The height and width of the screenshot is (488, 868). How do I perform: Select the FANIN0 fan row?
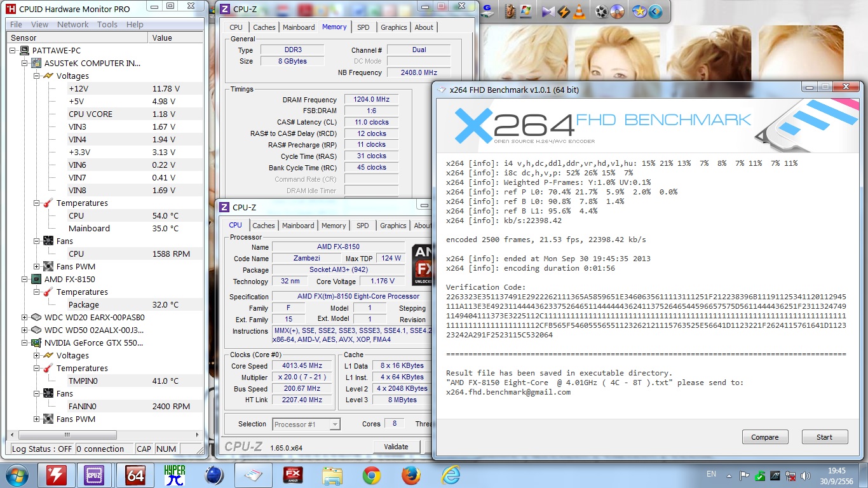tap(135, 406)
